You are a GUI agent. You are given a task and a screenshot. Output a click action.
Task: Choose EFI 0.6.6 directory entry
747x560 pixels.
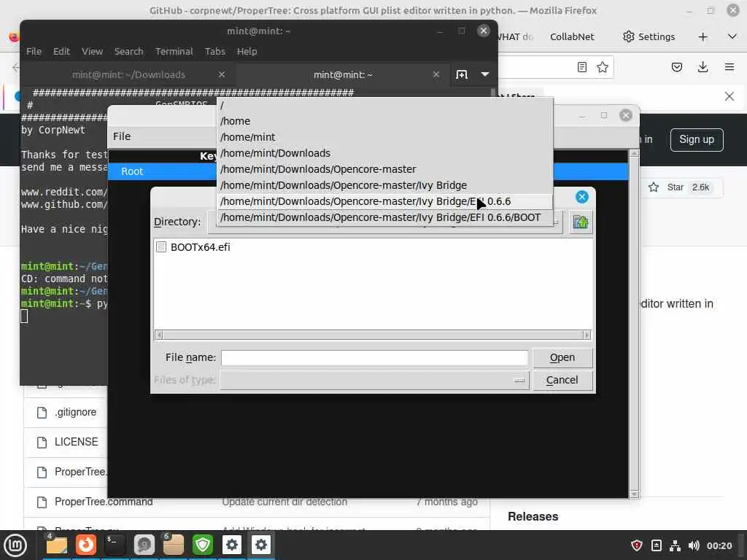click(385, 201)
